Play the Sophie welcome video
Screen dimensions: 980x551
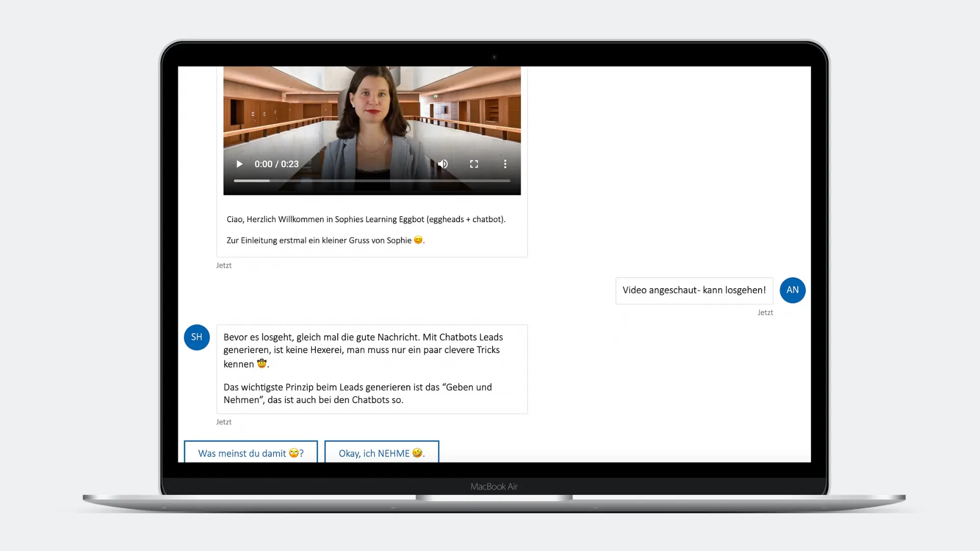click(x=239, y=164)
